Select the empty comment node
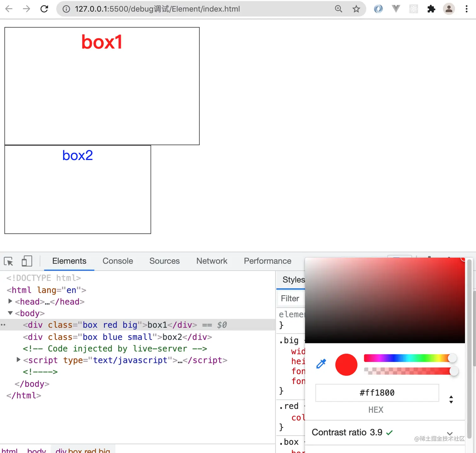476x453 pixels. pyautogui.click(x=40, y=372)
